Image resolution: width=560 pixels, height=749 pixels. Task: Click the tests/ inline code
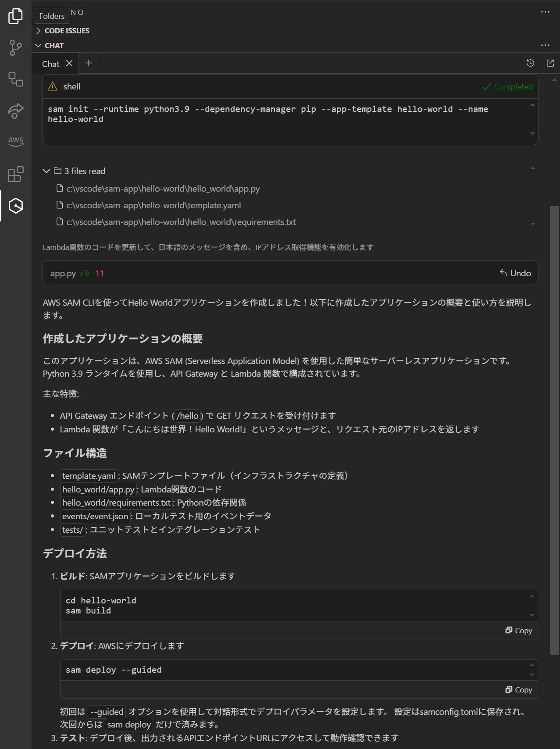tap(72, 530)
